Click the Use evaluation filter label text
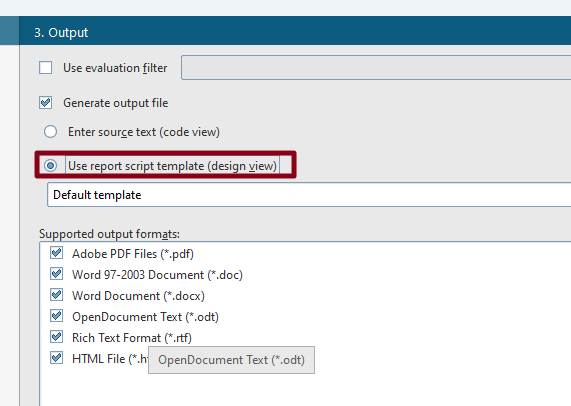 [115, 68]
